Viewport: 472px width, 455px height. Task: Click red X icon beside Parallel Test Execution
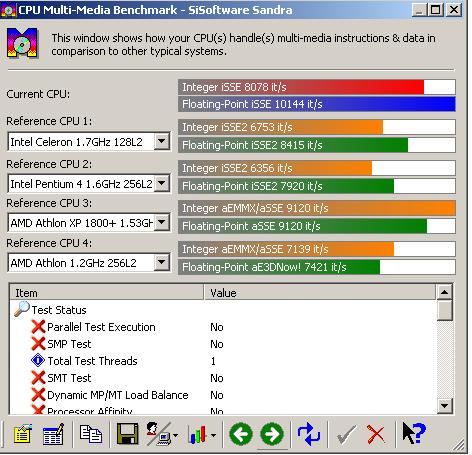(x=38, y=327)
